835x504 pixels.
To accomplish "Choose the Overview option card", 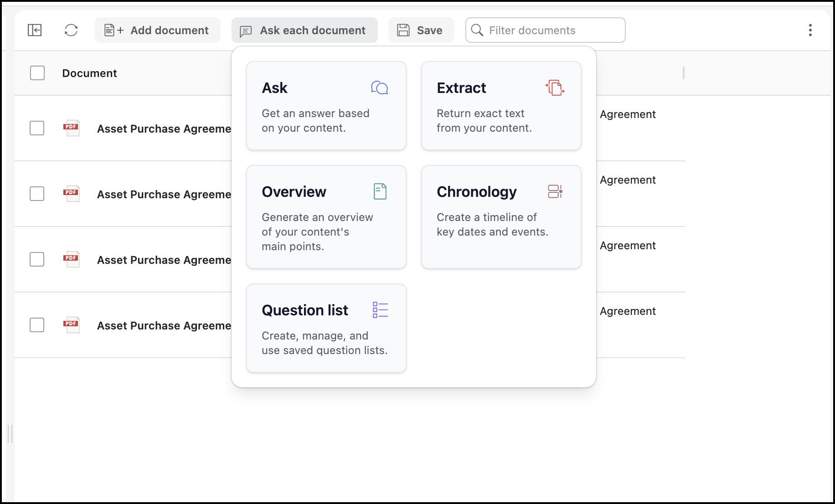I will click(326, 217).
